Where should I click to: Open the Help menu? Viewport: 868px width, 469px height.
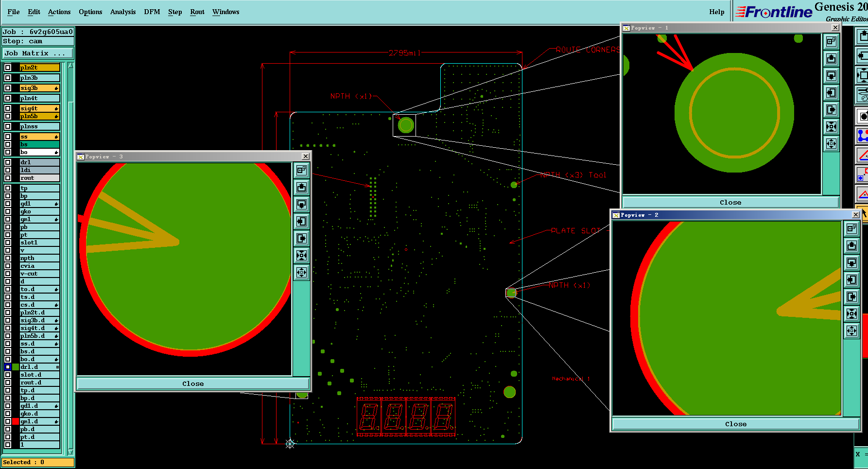pyautogui.click(x=717, y=12)
